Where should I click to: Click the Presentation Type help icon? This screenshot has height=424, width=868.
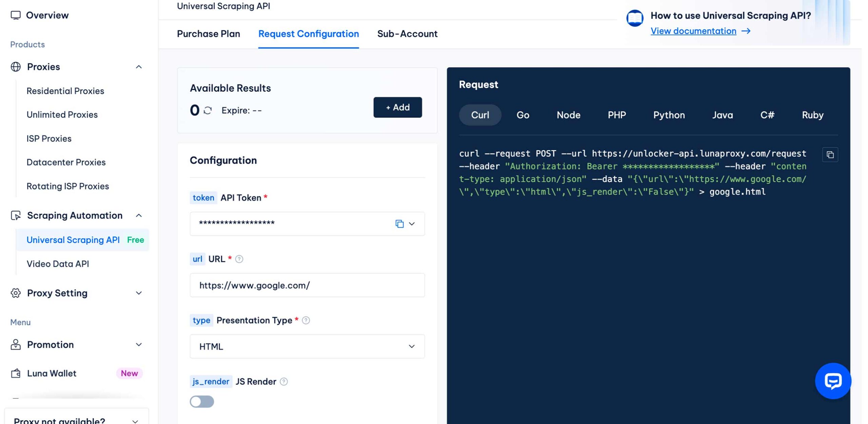[306, 320]
